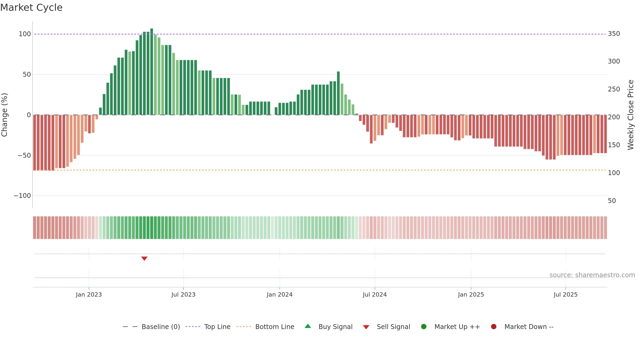Click the purple dotted Top Line legend swatch
The width and height of the screenshot is (644, 362).
tap(193, 327)
